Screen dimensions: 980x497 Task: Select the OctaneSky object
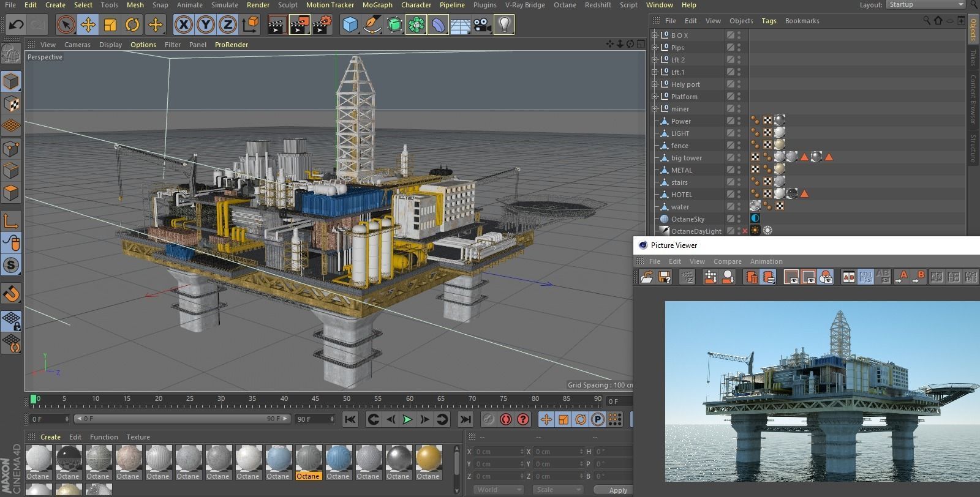click(687, 219)
